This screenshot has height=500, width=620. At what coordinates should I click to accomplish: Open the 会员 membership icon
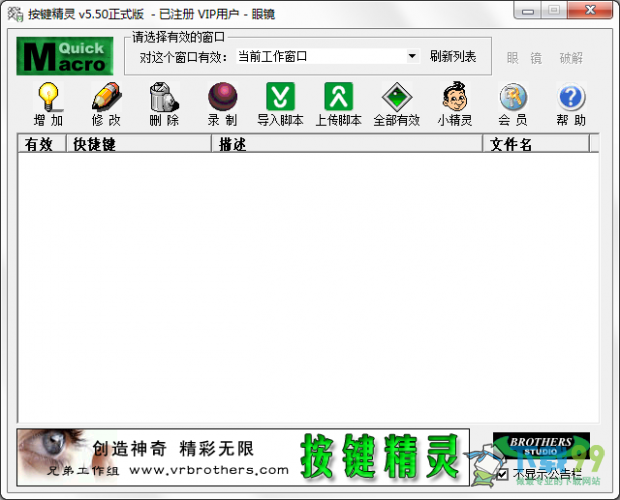[x=513, y=97]
